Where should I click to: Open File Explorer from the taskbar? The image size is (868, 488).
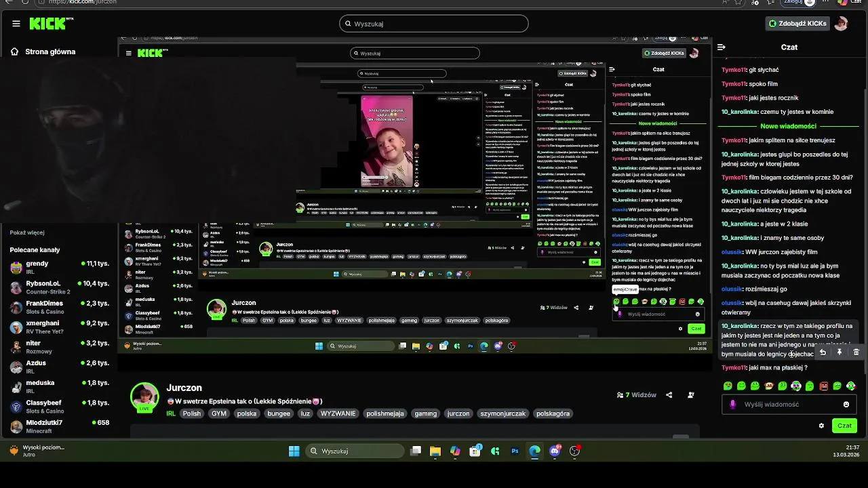pyautogui.click(x=435, y=451)
